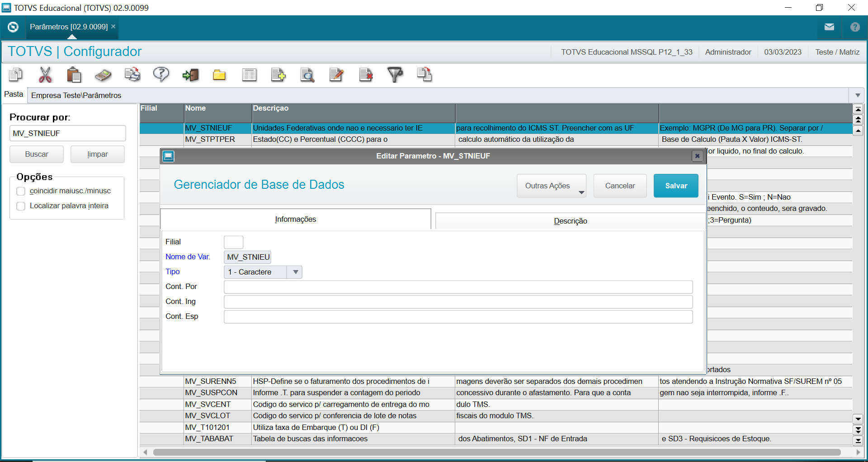Open the top-right help question mark

coord(855,27)
